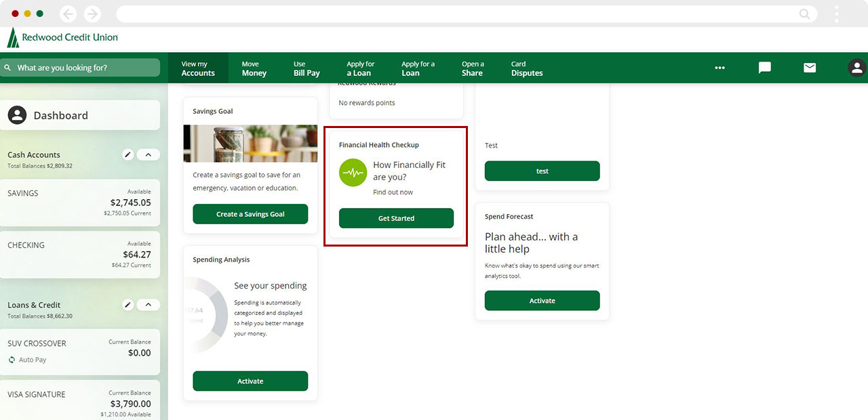
Task: Click the Loans & Credit pencil icon
Action: pos(127,305)
